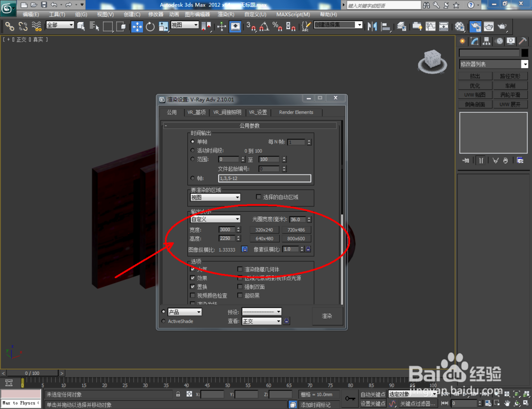This screenshot has height=409, width=532.
Task: Click the 渲染 render button
Action: tap(327, 316)
